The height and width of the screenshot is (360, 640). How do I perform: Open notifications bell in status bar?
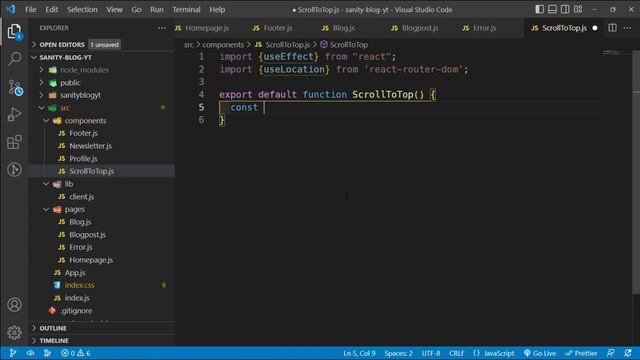coord(628,353)
